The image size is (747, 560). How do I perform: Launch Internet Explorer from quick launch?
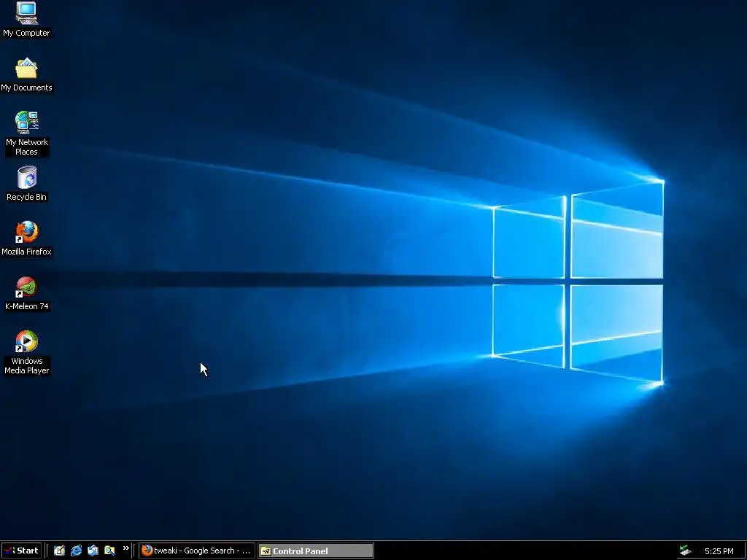76,551
